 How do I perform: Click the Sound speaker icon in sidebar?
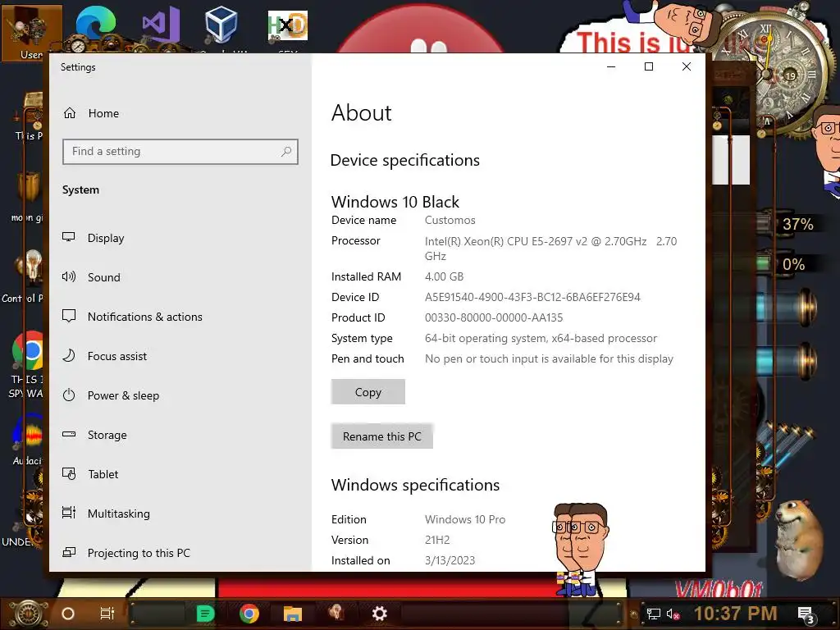(69, 277)
